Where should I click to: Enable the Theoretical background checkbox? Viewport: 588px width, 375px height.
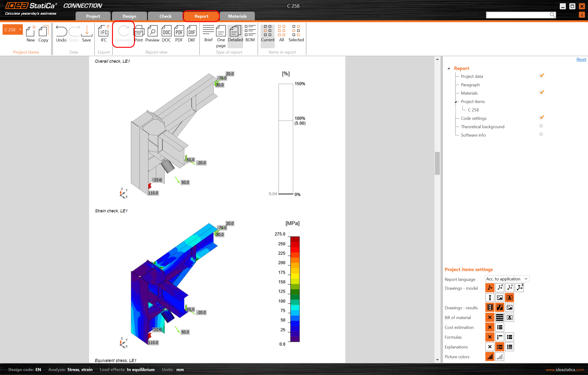541,126
